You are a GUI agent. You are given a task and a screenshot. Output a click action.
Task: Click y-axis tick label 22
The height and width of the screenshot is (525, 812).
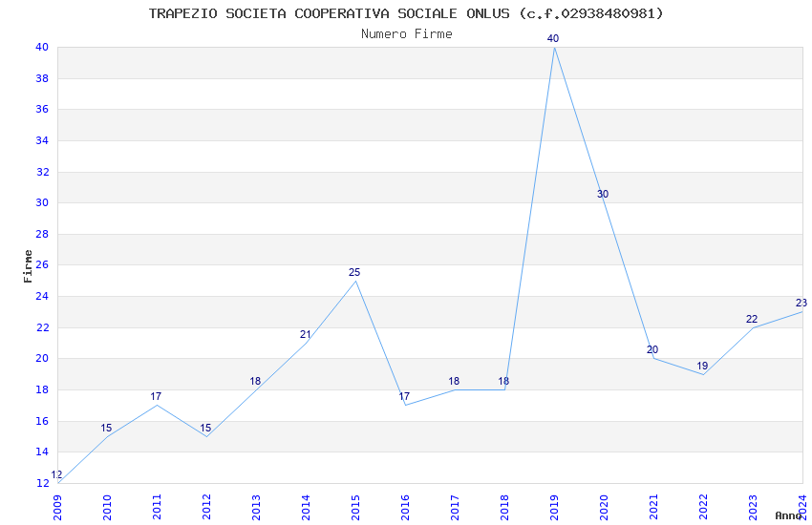tap(42, 328)
